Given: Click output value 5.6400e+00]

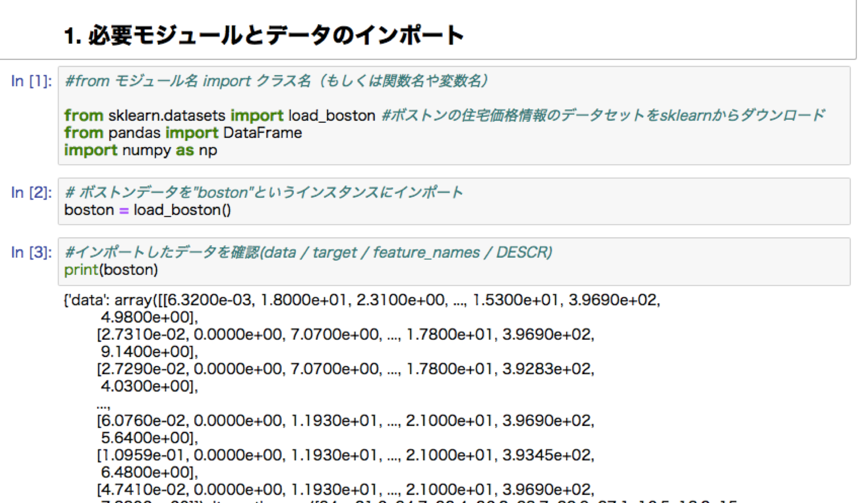Looking at the screenshot, I should [x=149, y=438].
